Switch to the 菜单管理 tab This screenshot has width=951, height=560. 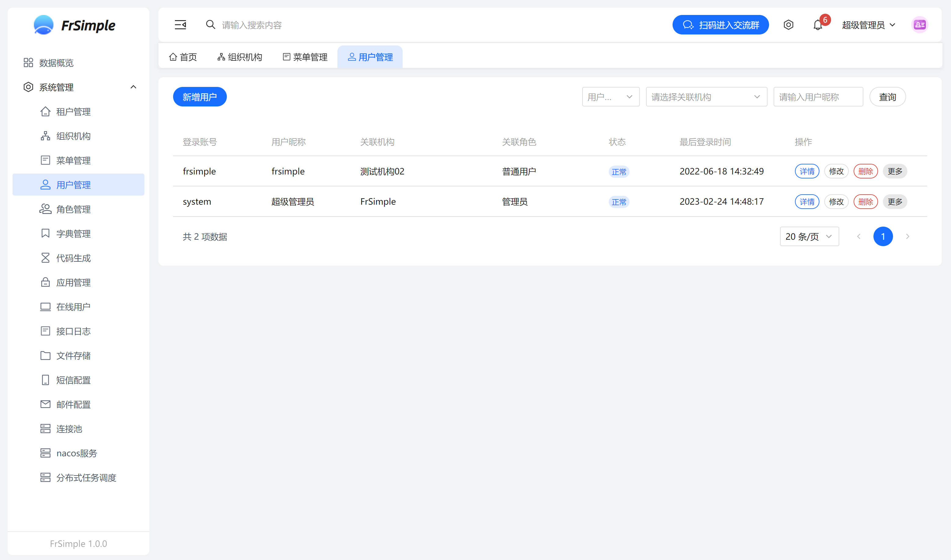[305, 57]
